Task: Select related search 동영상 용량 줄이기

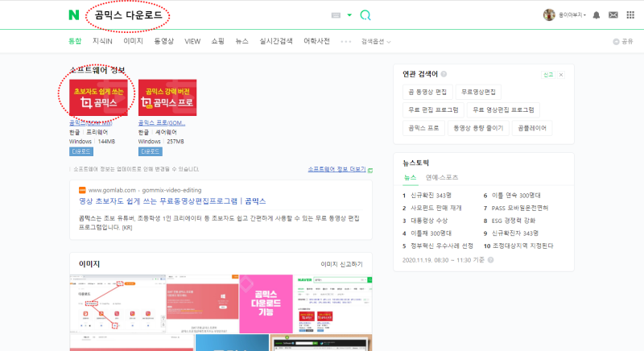Action: coord(478,128)
